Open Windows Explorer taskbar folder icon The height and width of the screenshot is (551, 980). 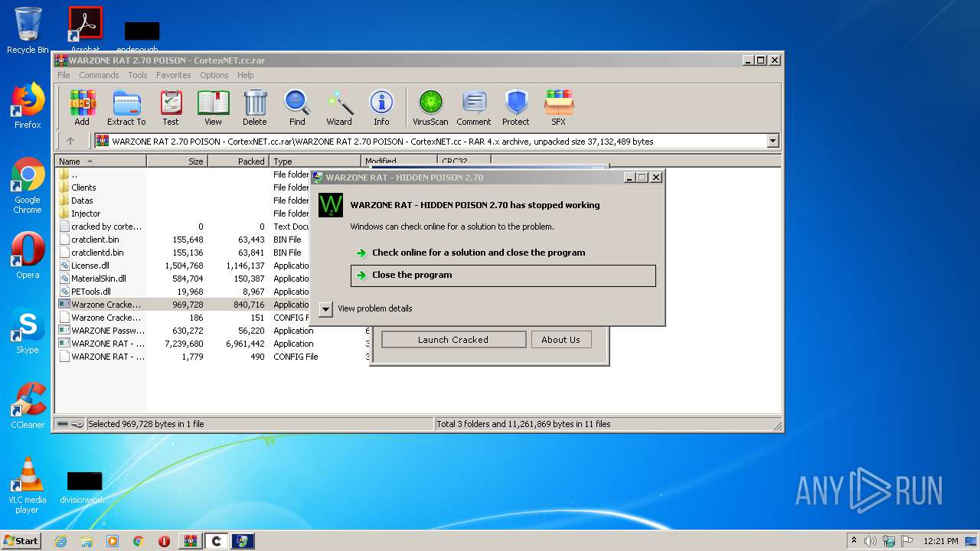click(x=87, y=541)
